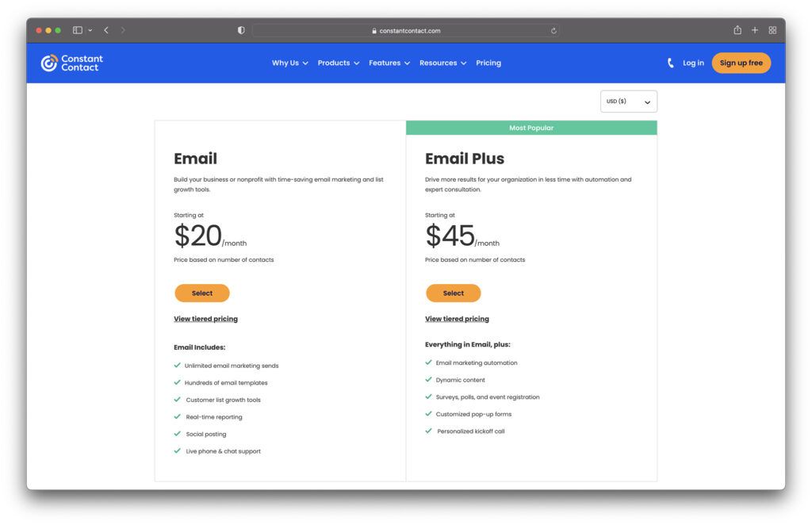Click the checkmark beside Unlimited email marketing sends
The image size is (812, 525).
pyautogui.click(x=177, y=365)
